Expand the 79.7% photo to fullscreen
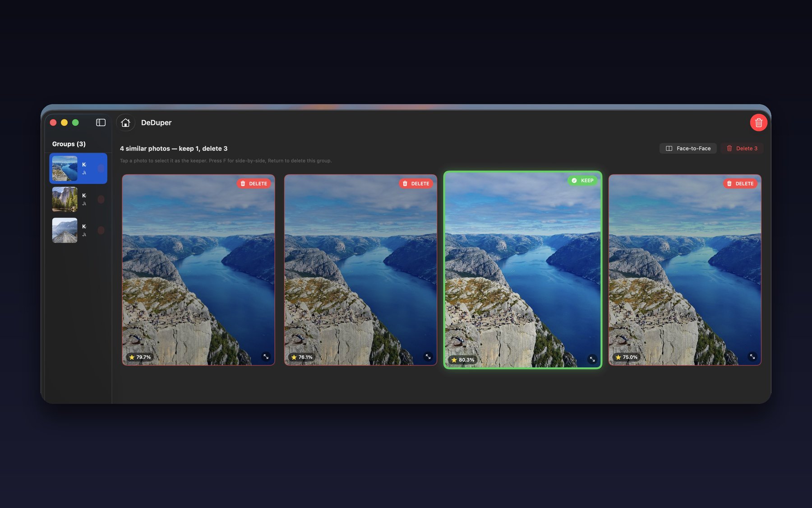The height and width of the screenshot is (508, 812). 266,357
